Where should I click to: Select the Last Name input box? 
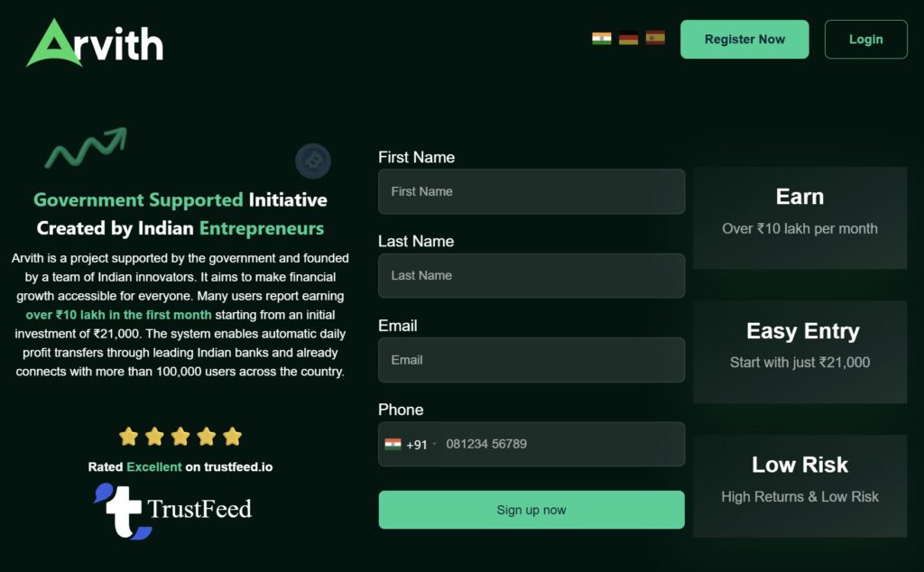click(531, 275)
